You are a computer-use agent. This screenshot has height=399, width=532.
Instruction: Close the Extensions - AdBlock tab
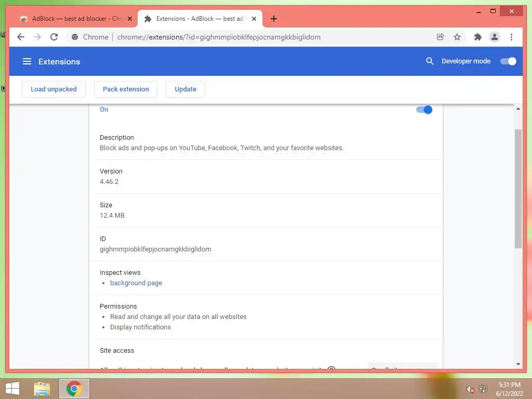pyautogui.click(x=254, y=19)
